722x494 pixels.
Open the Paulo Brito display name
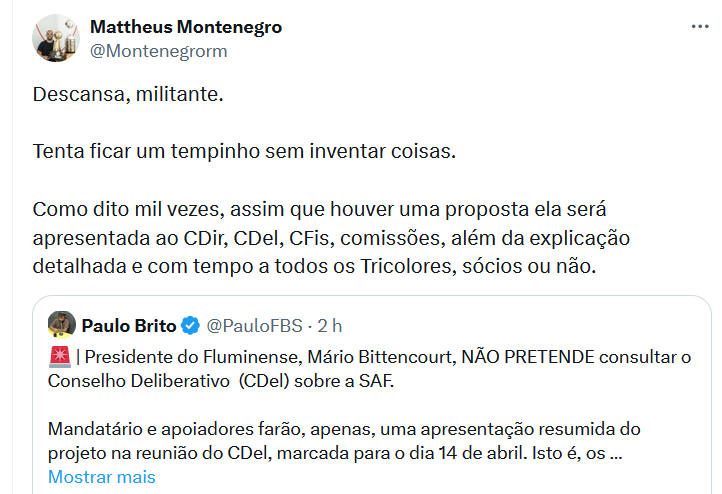click(x=129, y=325)
